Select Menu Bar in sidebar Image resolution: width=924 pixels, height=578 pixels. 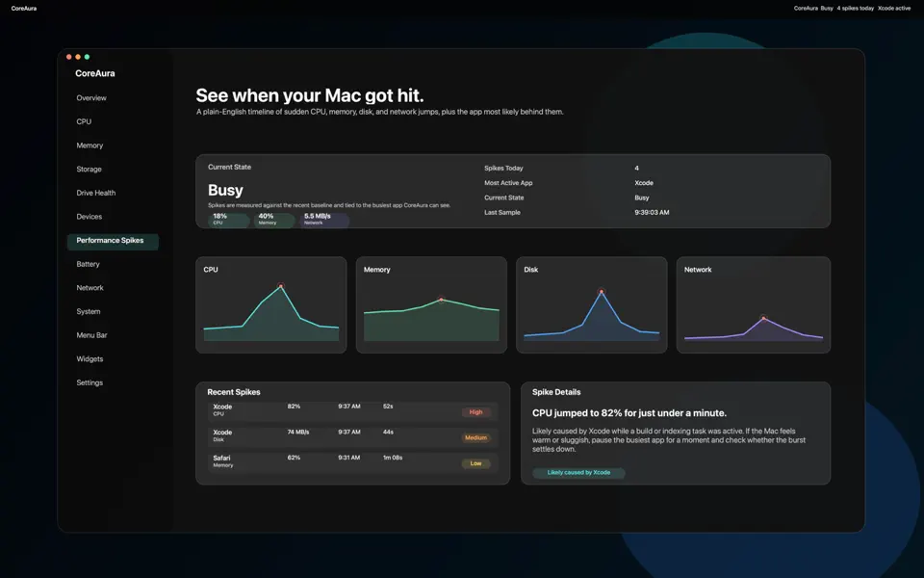pyautogui.click(x=91, y=335)
